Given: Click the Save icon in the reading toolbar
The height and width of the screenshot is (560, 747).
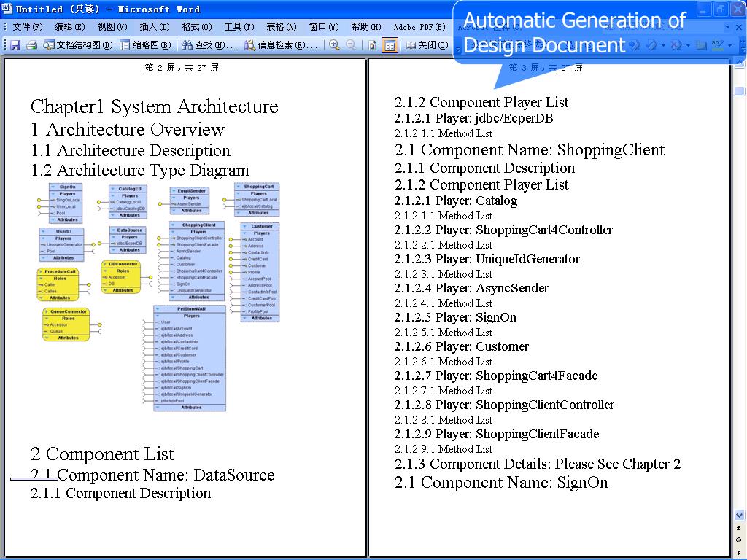Looking at the screenshot, I should click(x=16, y=45).
